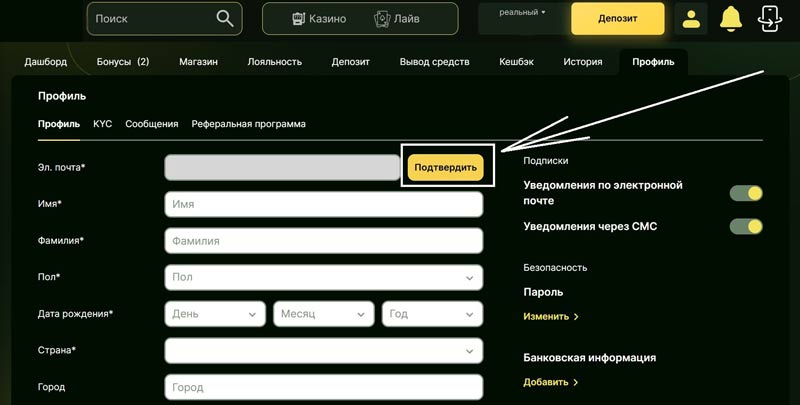
Task: Go to the Дашборд tab
Action: [45, 62]
